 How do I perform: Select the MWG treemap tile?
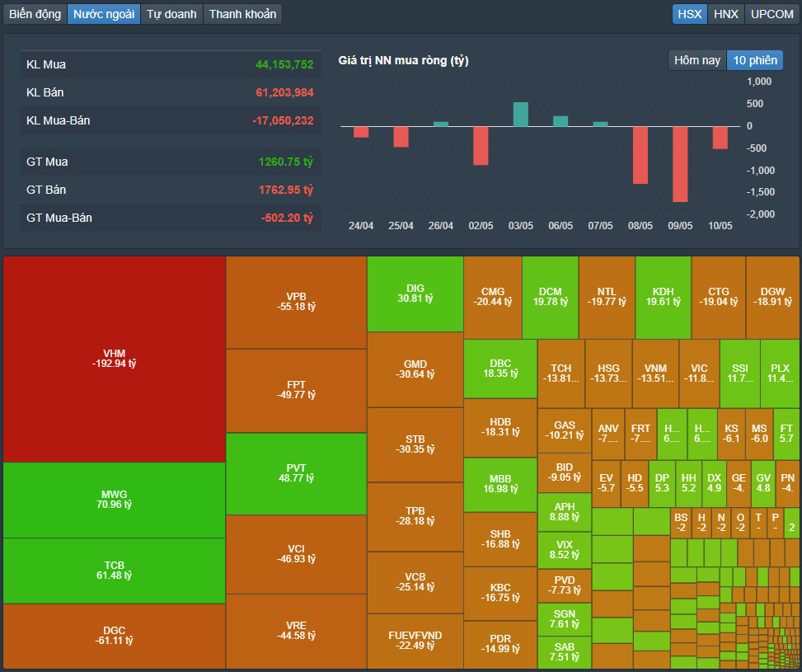(114, 500)
